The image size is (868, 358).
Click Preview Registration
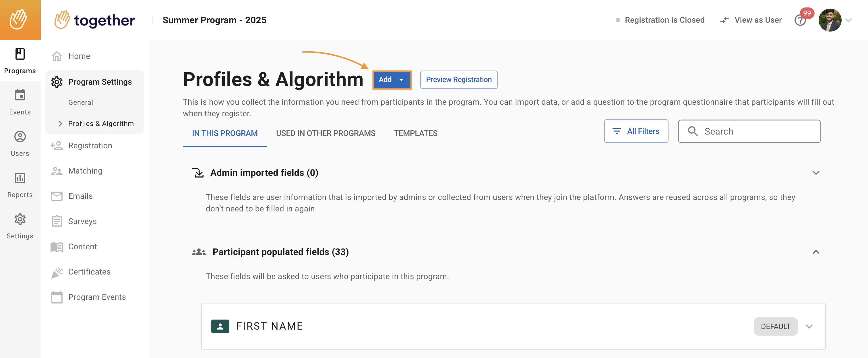point(459,79)
